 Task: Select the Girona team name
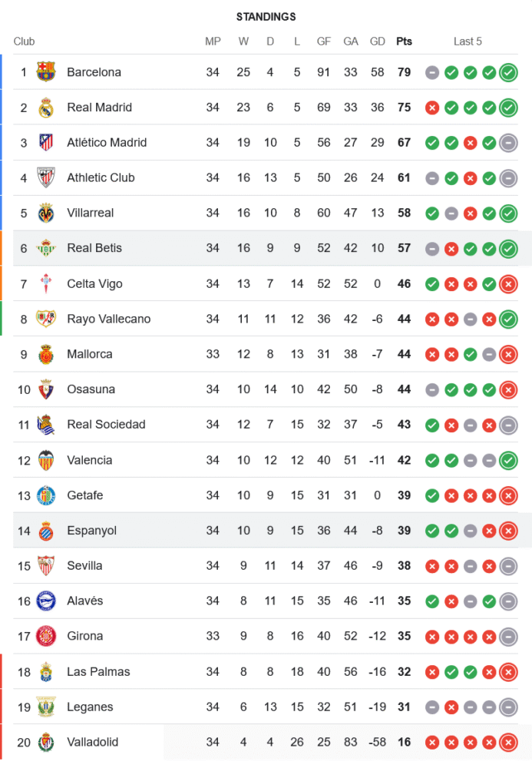tap(84, 636)
